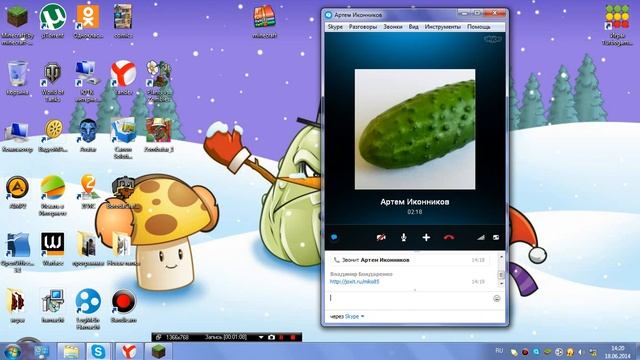
Task: Select the Warface desktop shortcut
Action: point(53,249)
